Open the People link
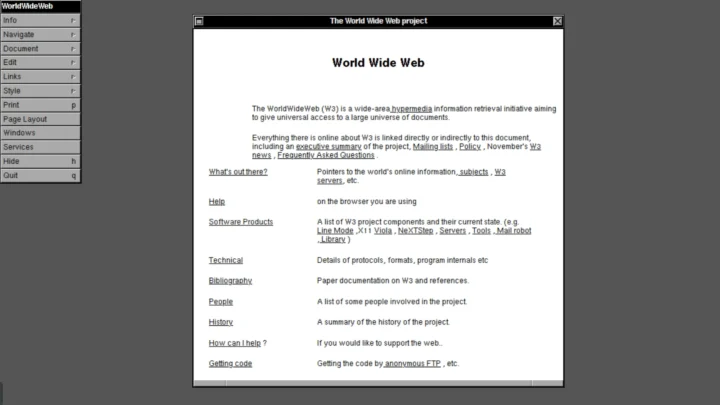Screen dimensions: 720x405 221,302
